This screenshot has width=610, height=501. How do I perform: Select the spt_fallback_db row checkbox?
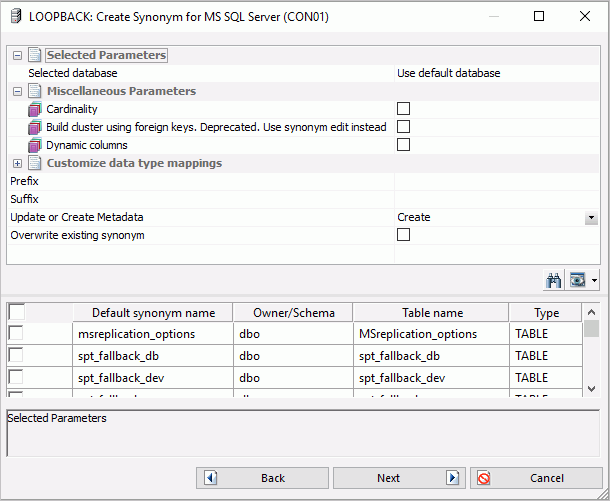16,355
